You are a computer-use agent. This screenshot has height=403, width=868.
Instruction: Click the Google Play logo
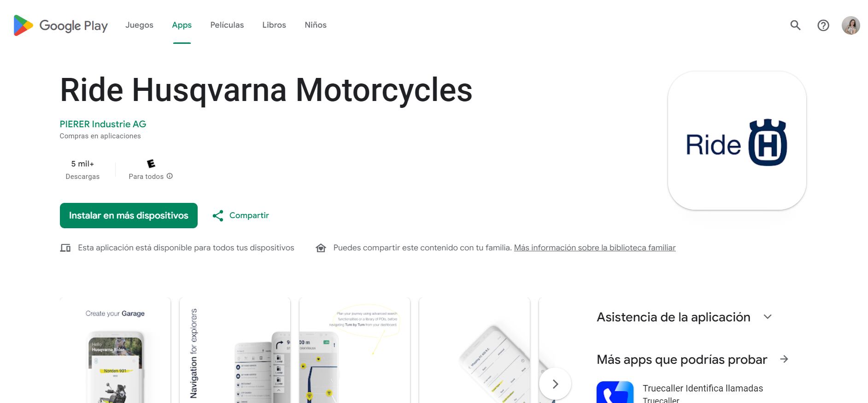[x=60, y=25]
